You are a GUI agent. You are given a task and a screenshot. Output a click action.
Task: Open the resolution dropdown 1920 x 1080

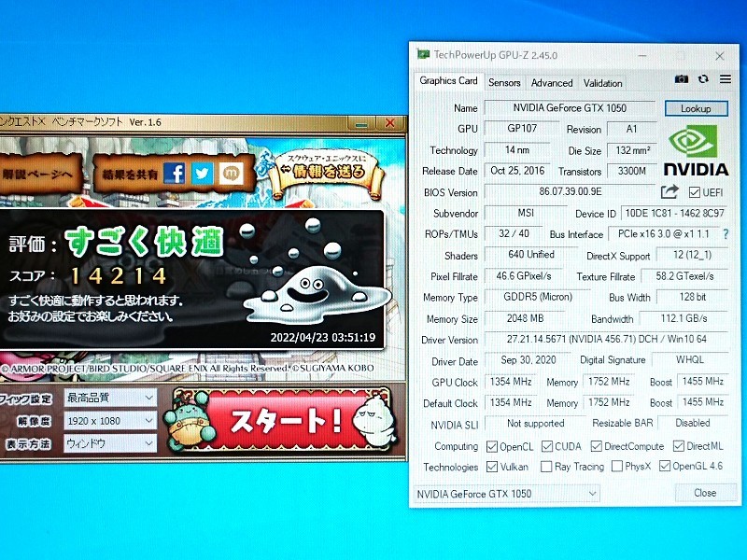[110, 421]
